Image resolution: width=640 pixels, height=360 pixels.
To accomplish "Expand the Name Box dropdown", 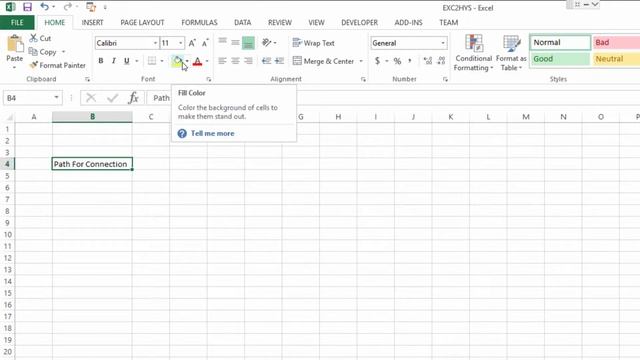I will pos(56,98).
